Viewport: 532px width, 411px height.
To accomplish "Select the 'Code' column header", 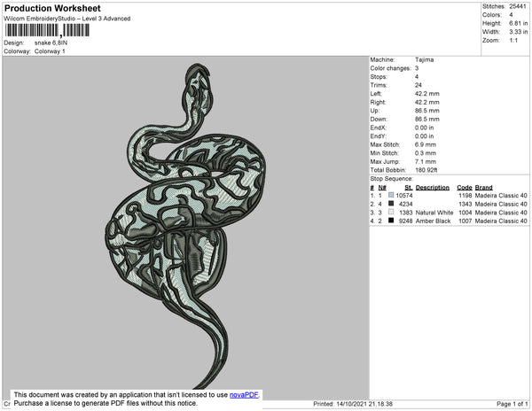I will [465, 188].
